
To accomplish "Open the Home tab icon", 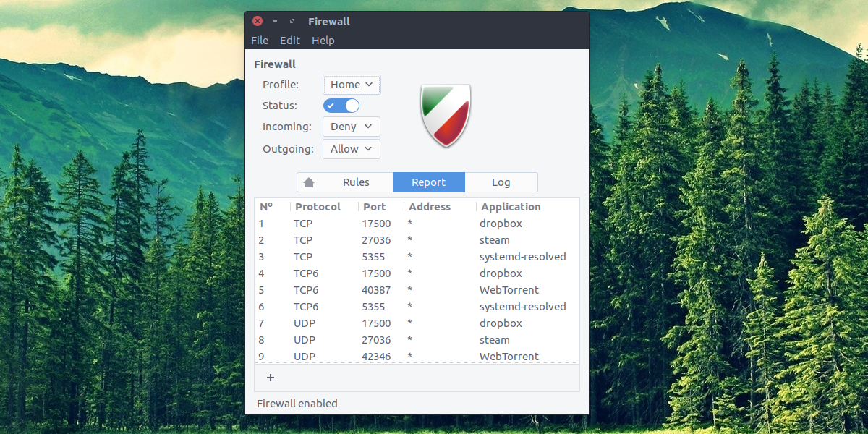I will pyautogui.click(x=309, y=182).
